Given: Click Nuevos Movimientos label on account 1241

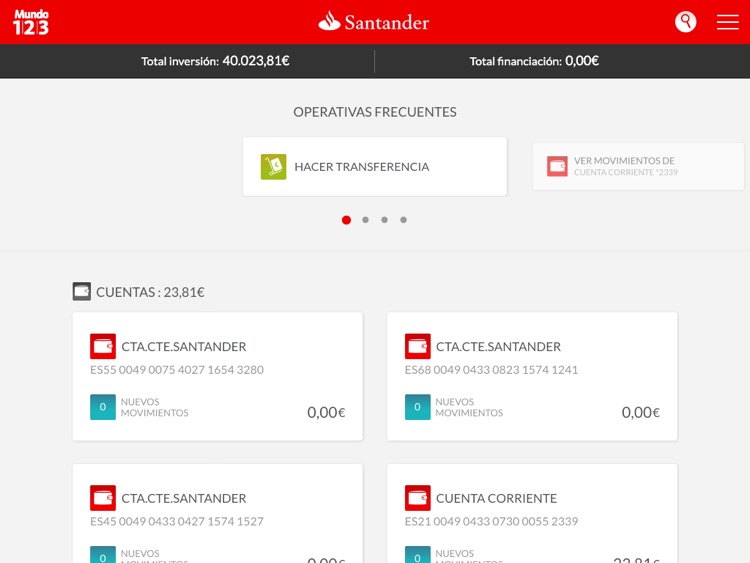Looking at the screenshot, I should pyautogui.click(x=469, y=407).
